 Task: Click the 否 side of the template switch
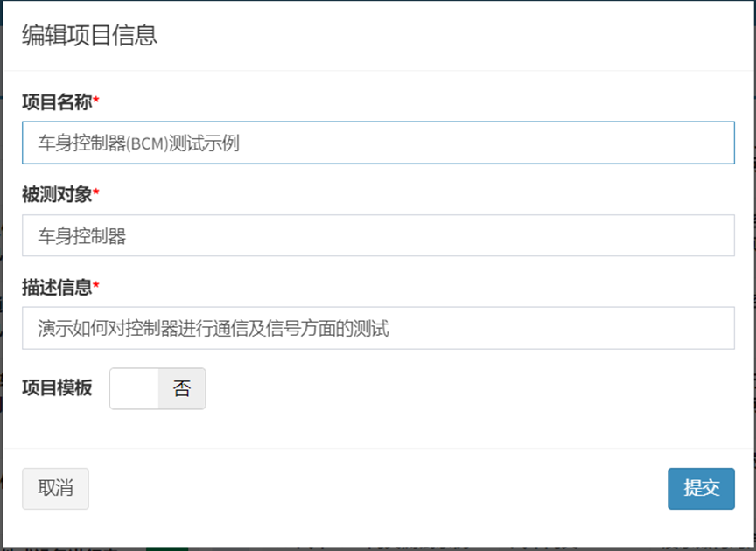pos(183,388)
